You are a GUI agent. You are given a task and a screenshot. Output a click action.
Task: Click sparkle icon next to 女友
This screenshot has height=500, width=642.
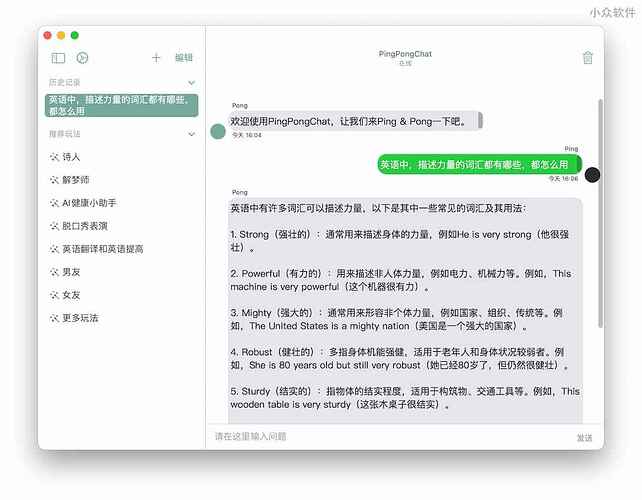pyautogui.click(x=54, y=295)
